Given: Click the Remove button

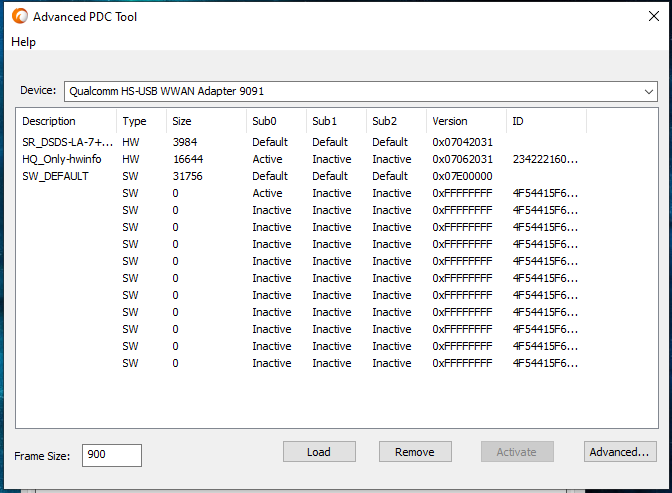Looking at the screenshot, I should (415, 452).
